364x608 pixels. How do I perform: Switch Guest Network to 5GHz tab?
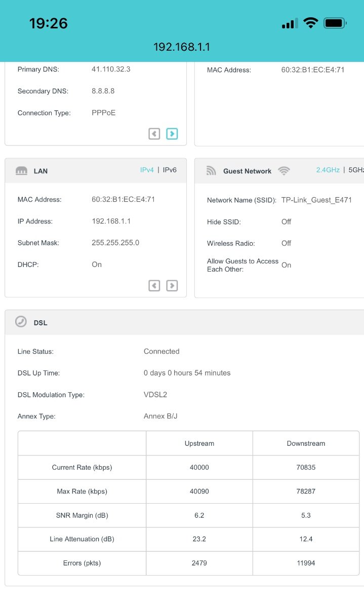point(356,170)
